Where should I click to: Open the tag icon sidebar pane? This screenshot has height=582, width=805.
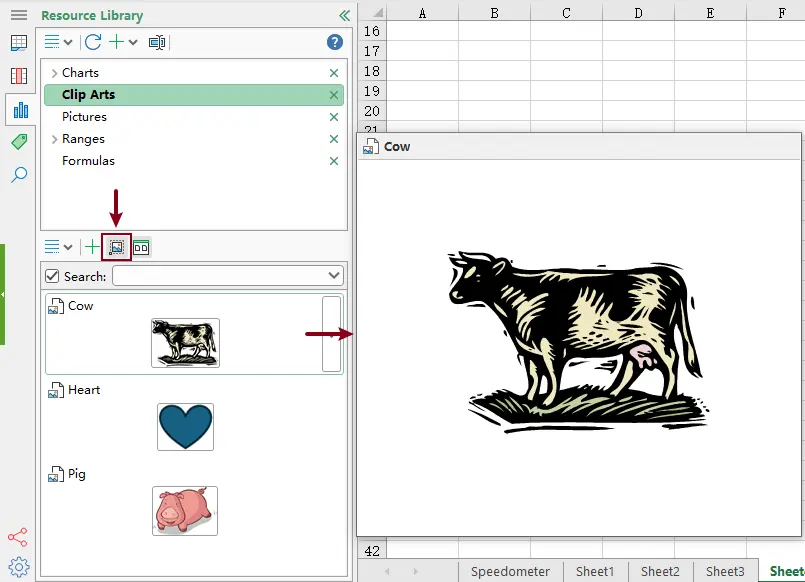point(19,142)
